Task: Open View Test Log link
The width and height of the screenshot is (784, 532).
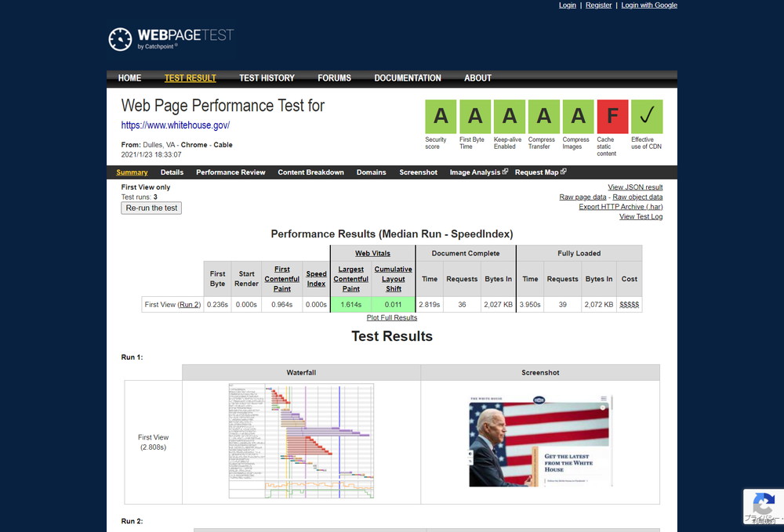Action: coord(641,217)
